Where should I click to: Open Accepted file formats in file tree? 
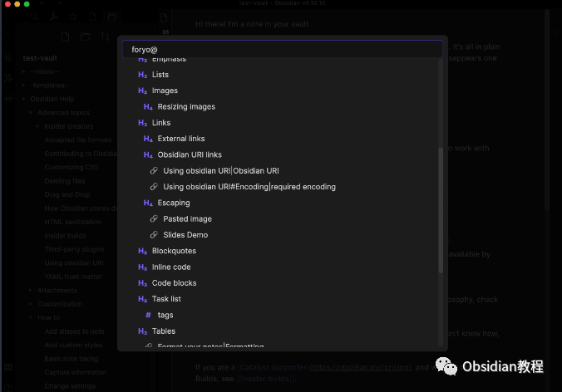[78, 140]
